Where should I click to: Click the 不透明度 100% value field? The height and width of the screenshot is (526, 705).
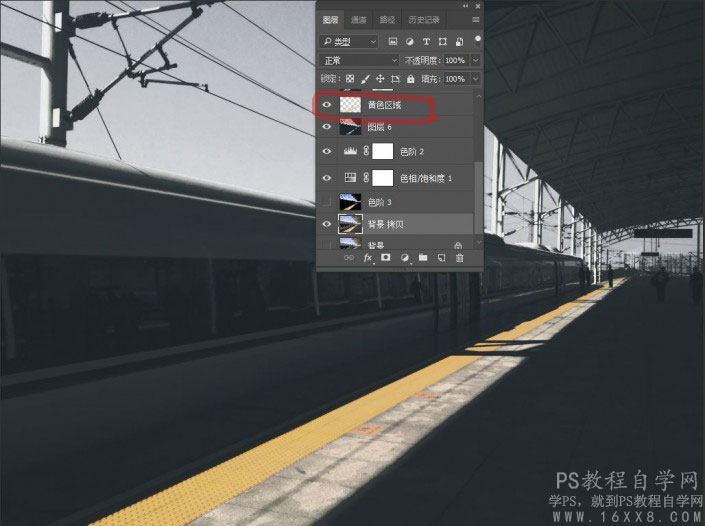(455, 60)
